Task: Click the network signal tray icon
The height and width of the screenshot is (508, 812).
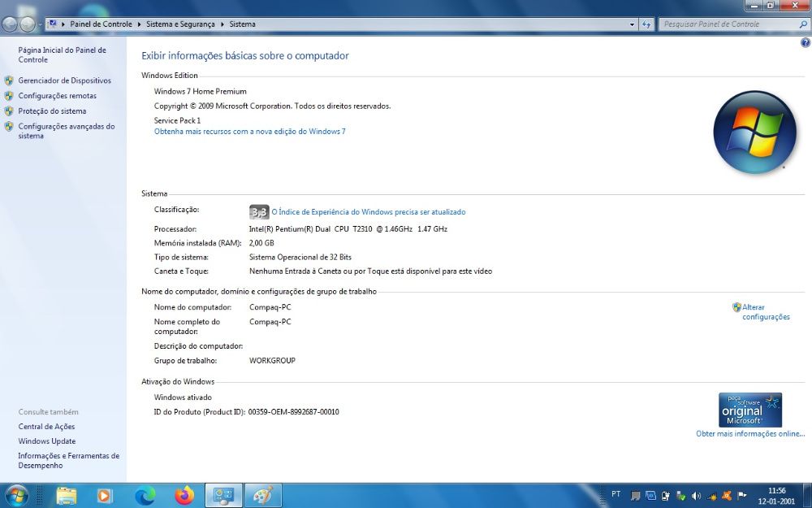Action: click(x=711, y=497)
